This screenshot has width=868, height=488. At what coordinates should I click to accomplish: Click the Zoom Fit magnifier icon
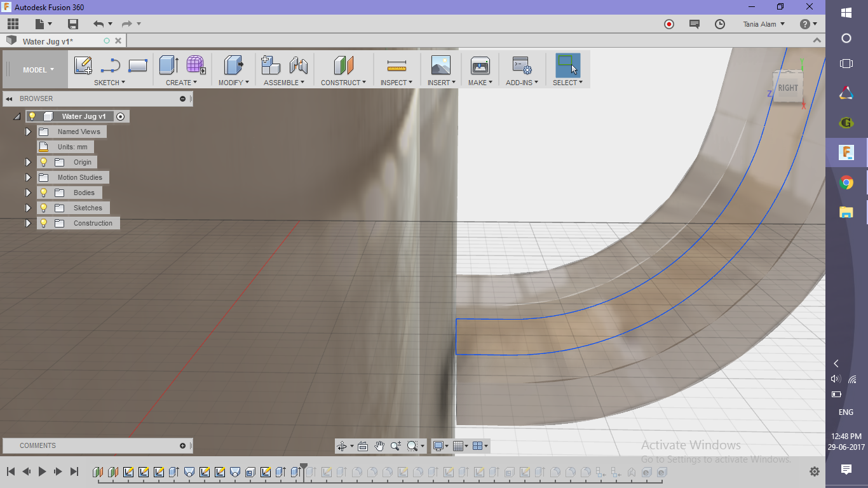412,446
